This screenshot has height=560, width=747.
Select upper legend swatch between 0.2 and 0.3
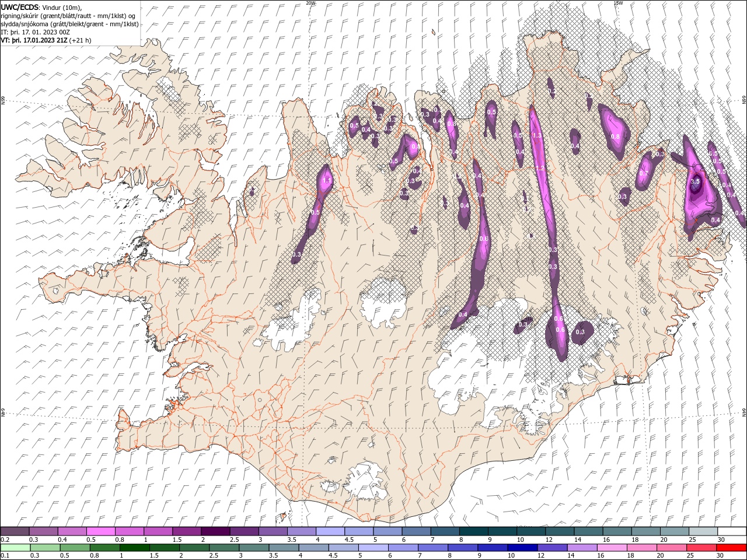(15, 531)
